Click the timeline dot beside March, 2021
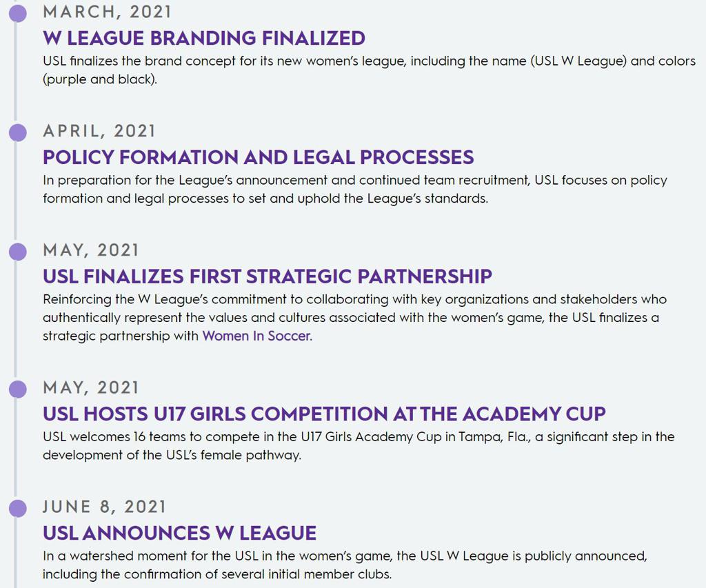Image resolution: width=706 pixels, height=588 pixels. (x=17, y=13)
